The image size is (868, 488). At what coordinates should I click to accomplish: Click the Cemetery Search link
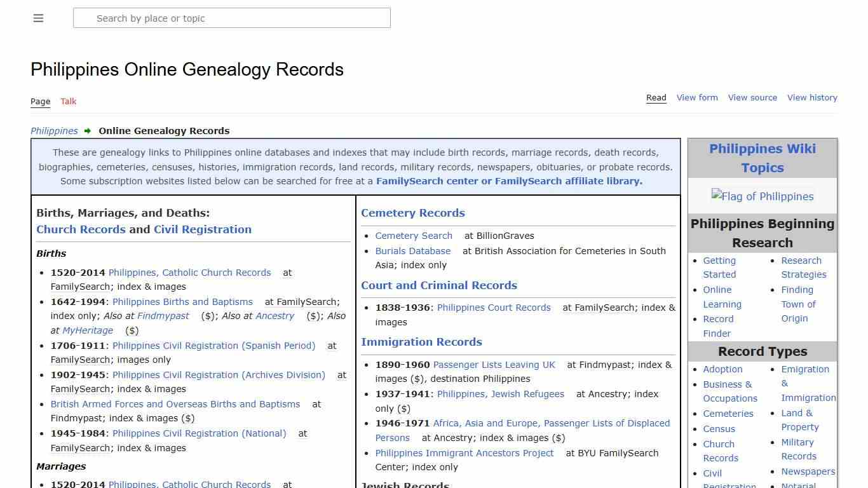(414, 236)
